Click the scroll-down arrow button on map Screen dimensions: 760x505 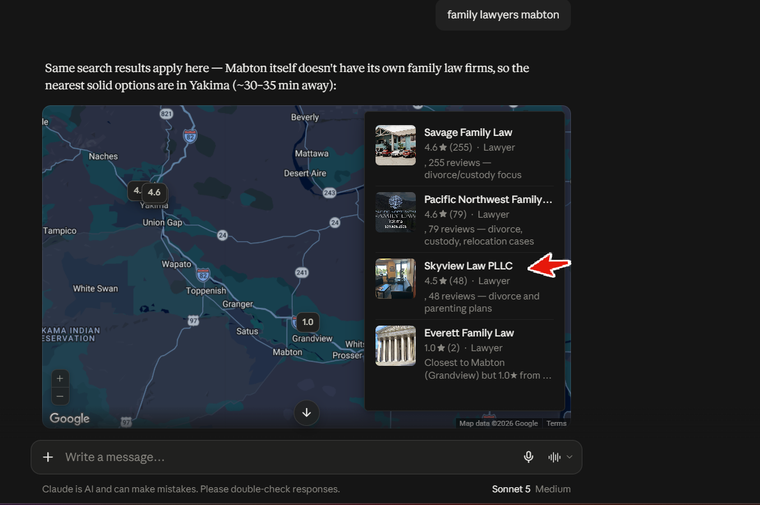pos(306,412)
